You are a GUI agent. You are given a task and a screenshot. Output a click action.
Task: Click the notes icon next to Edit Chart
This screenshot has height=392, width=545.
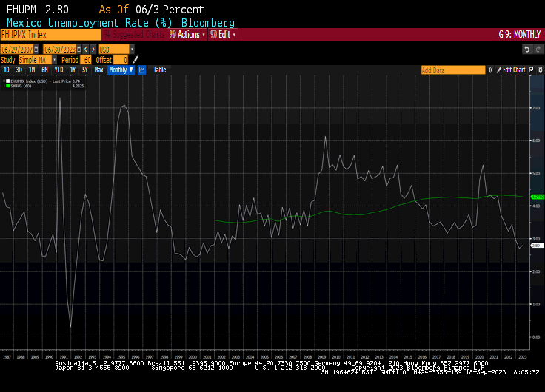(529, 70)
